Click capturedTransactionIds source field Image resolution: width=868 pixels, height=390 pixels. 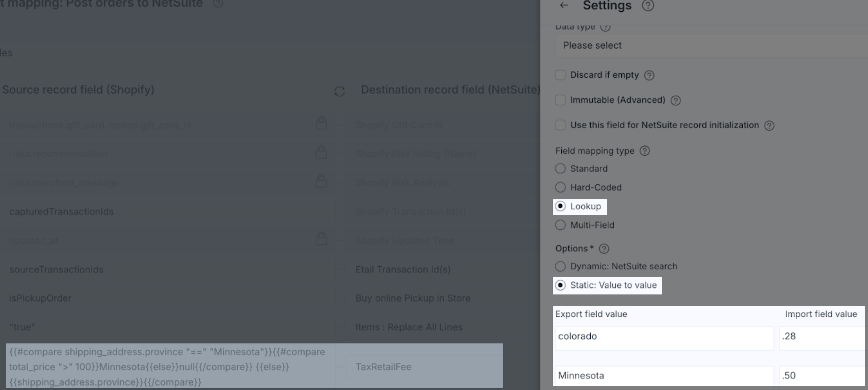tap(167, 212)
